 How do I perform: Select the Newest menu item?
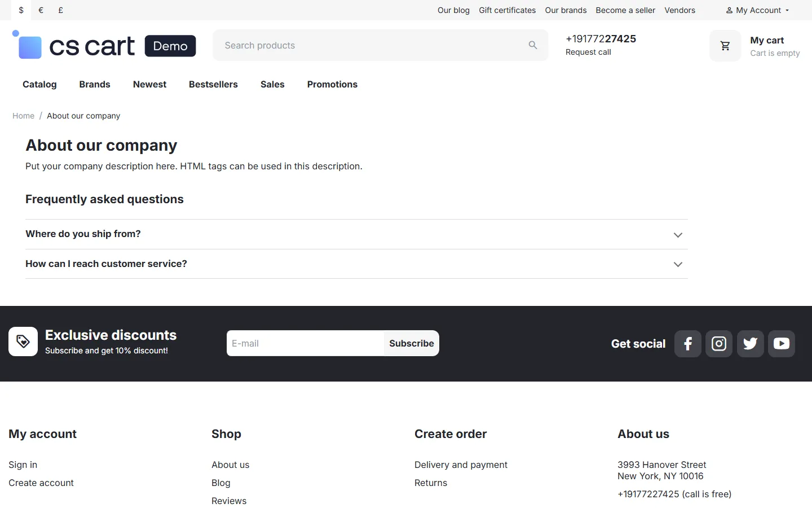pyautogui.click(x=149, y=84)
